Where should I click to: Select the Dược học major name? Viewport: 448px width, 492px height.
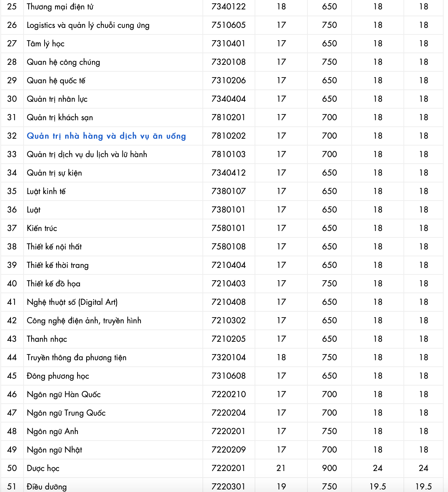pos(43,468)
